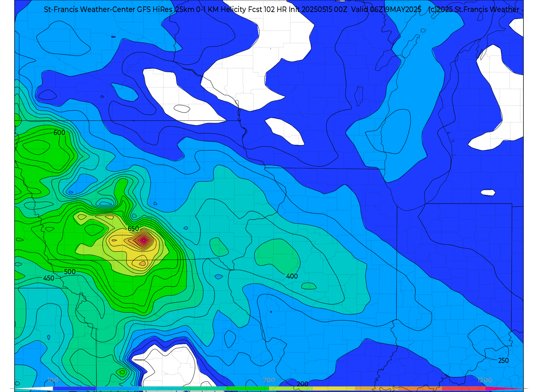The width and height of the screenshot is (538, 392).
Task: Click the '100' color bar tick label
Action: 53,380
